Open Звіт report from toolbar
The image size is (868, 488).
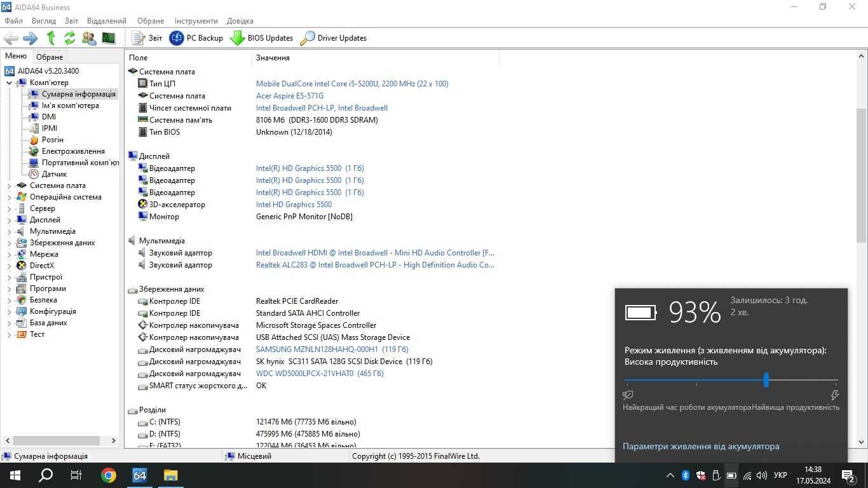point(147,38)
